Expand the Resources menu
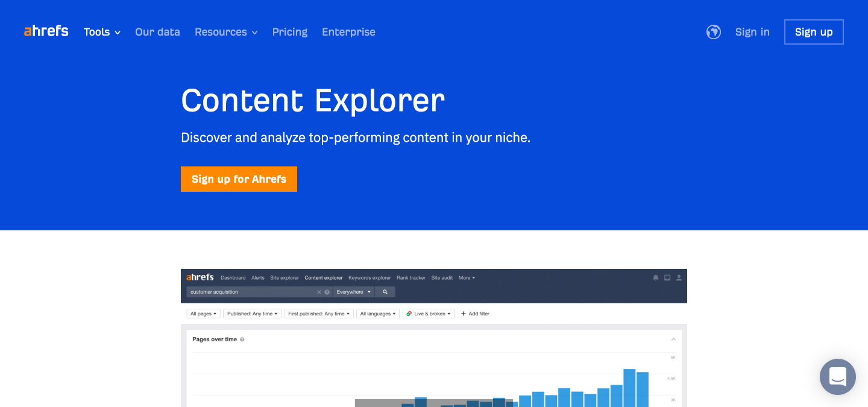This screenshot has width=868, height=407. 226,32
